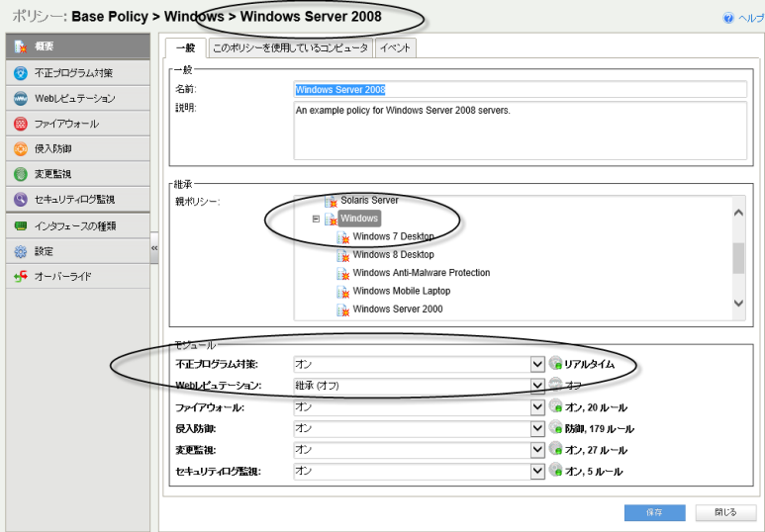Select Windows 8 Desktop in policy tree
This screenshot has width=765, height=532.
(x=395, y=255)
